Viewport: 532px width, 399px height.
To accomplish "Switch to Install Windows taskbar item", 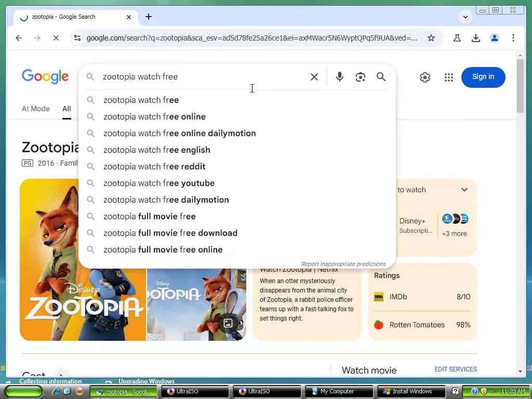I will coord(411,392).
